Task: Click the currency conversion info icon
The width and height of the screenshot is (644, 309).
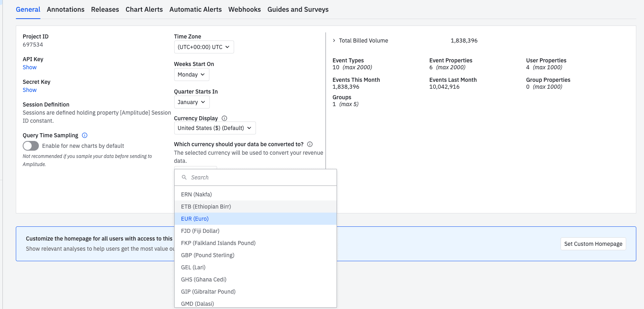Action: pos(310,144)
